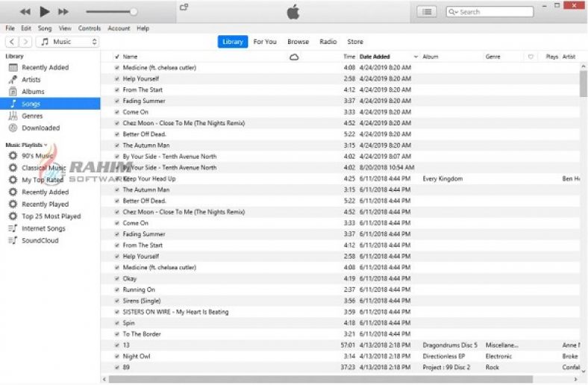588x385 pixels.
Task: Open the Account menu
Action: click(x=119, y=28)
